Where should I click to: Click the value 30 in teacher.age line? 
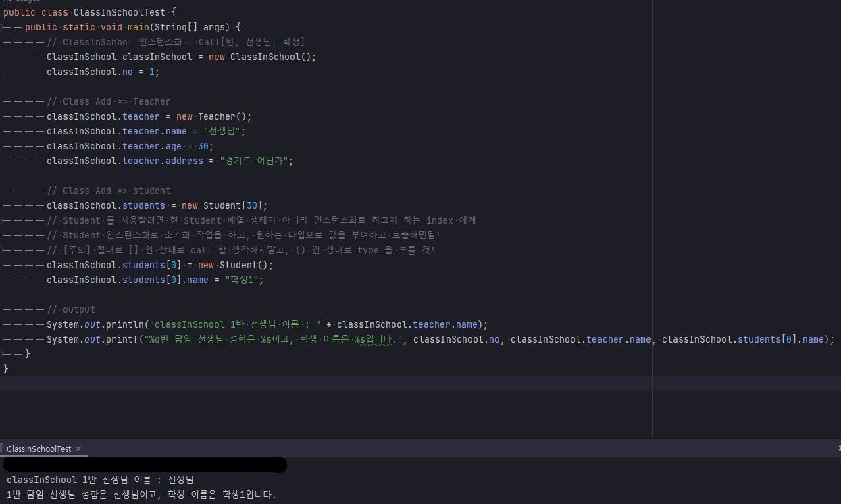tap(203, 147)
